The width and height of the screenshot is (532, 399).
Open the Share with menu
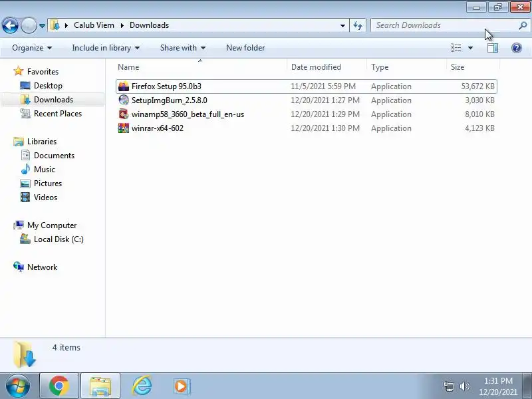(183, 48)
